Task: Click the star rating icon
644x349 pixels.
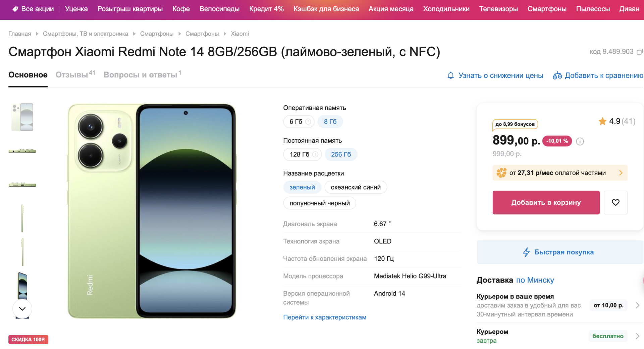Action: (x=602, y=121)
